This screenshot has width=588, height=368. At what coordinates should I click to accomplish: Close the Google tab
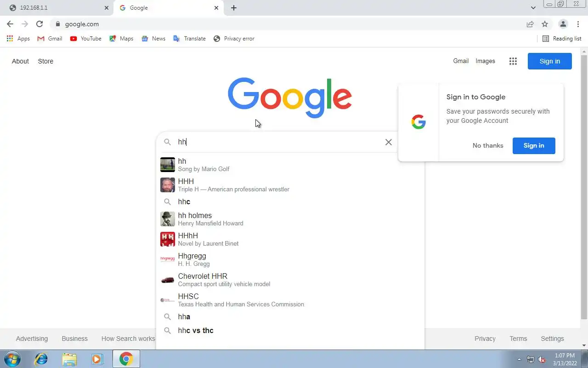(x=216, y=8)
